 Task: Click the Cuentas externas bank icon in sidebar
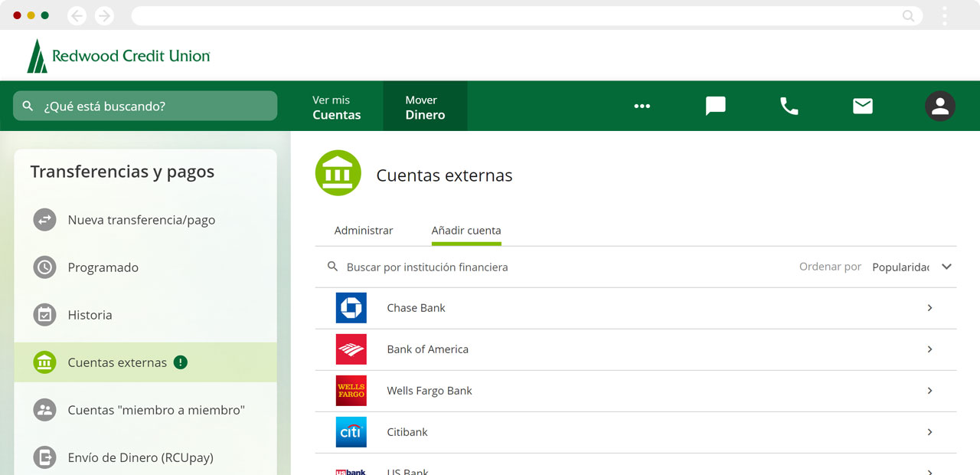44,362
